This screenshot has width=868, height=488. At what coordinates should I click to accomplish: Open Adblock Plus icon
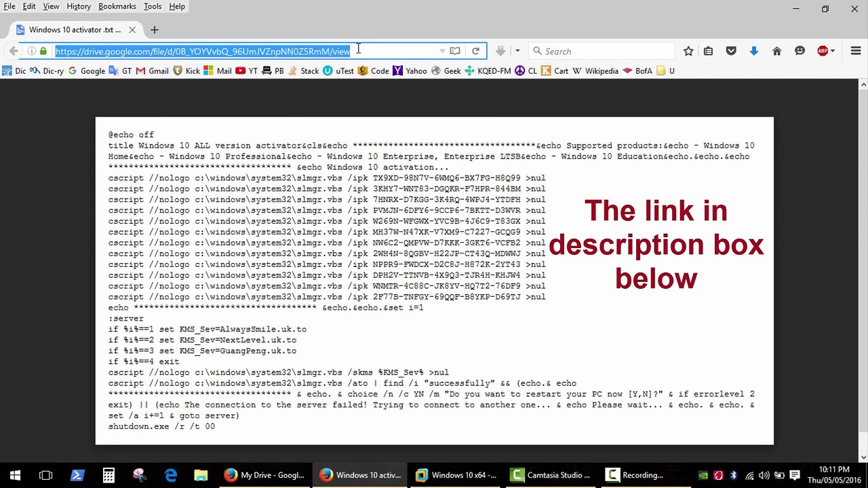point(823,51)
